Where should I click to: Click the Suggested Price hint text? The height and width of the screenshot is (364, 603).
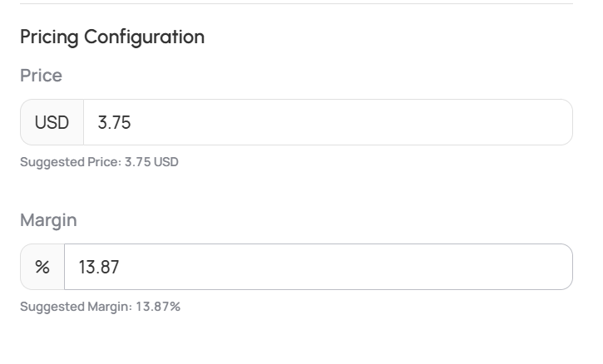(99, 162)
